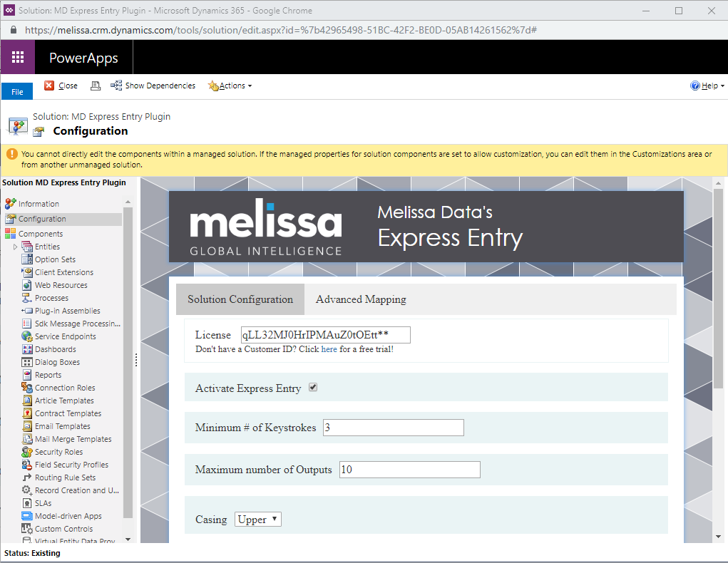Click the Plug-in Assemblies item
The image size is (728, 563).
67,311
